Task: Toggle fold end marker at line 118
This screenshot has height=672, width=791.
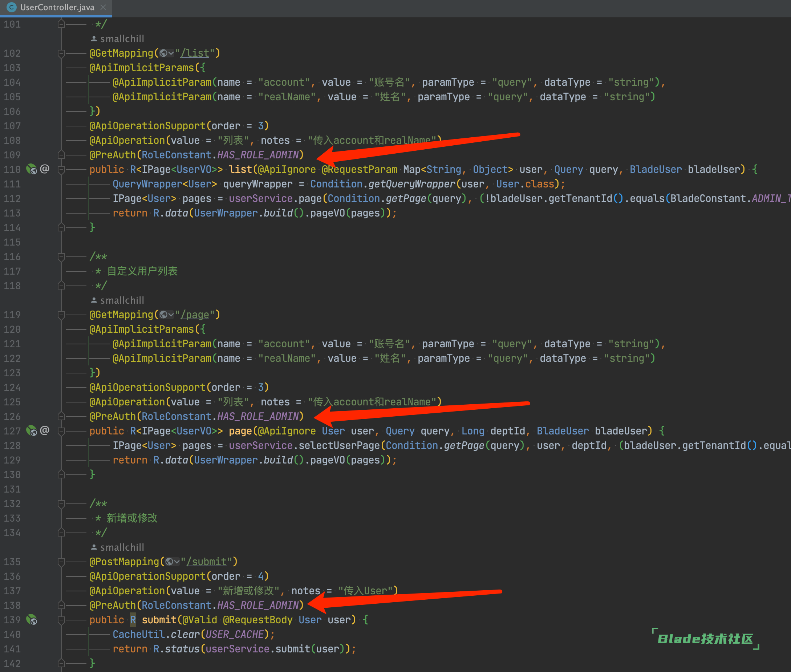Action: [x=61, y=286]
